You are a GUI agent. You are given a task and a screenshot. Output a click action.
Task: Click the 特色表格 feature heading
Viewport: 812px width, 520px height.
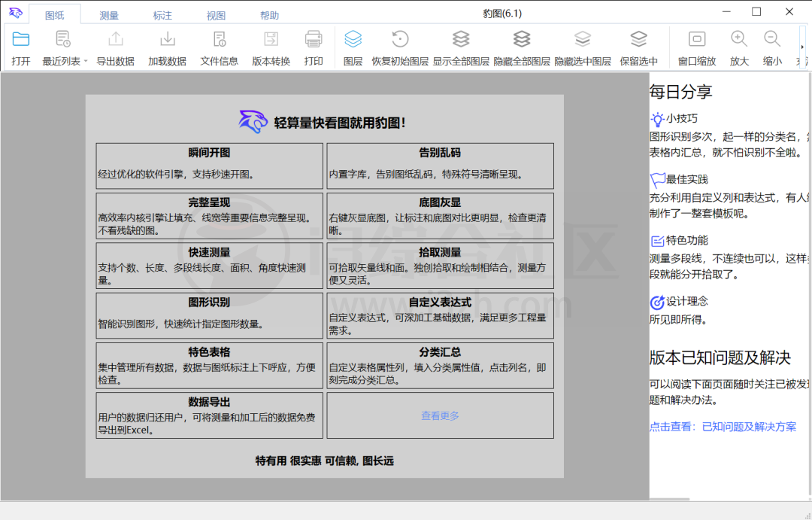tap(209, 352)
